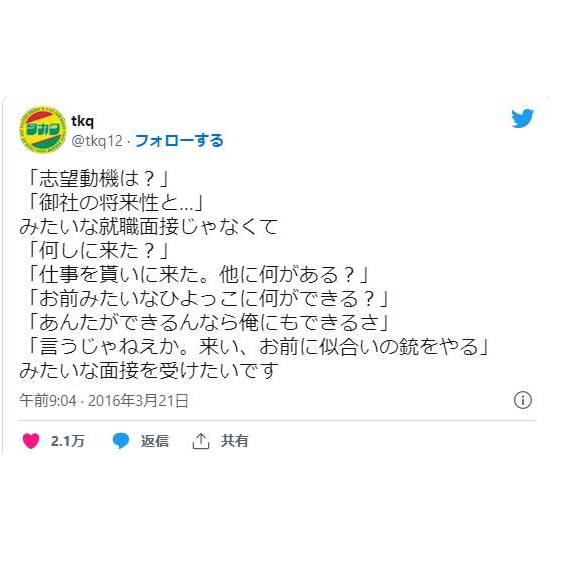Click the tweet line 「御社の将来性と...」
The height and width of the screenshot is (578, 567).
(x=115, y=203)
